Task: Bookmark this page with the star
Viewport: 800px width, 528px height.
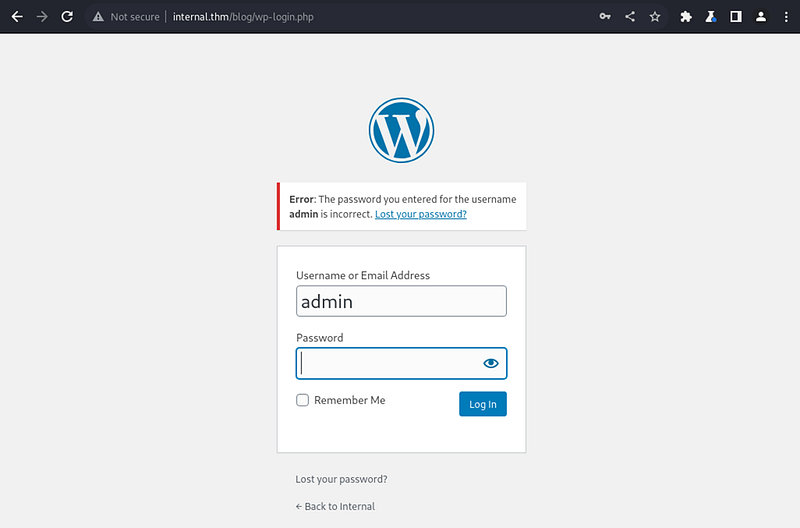Action: coord(655,17)
